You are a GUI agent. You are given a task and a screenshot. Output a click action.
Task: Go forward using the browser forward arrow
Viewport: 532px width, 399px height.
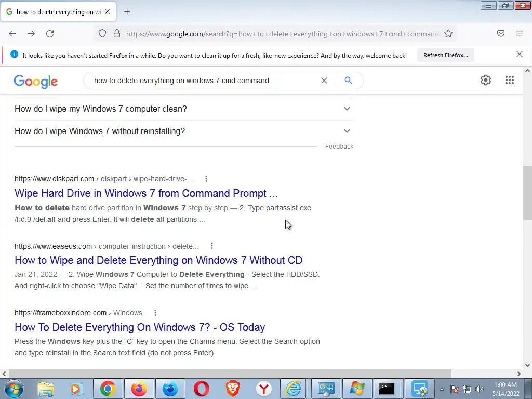31,34
